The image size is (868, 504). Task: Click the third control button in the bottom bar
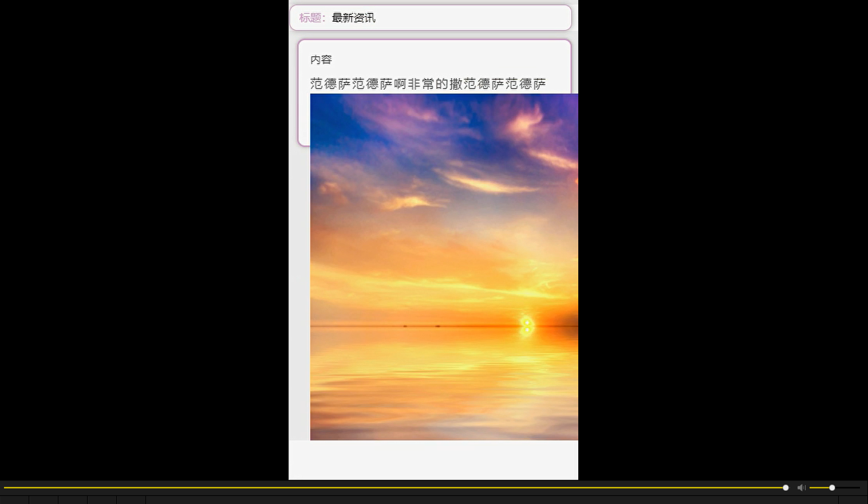pos(73,498)
